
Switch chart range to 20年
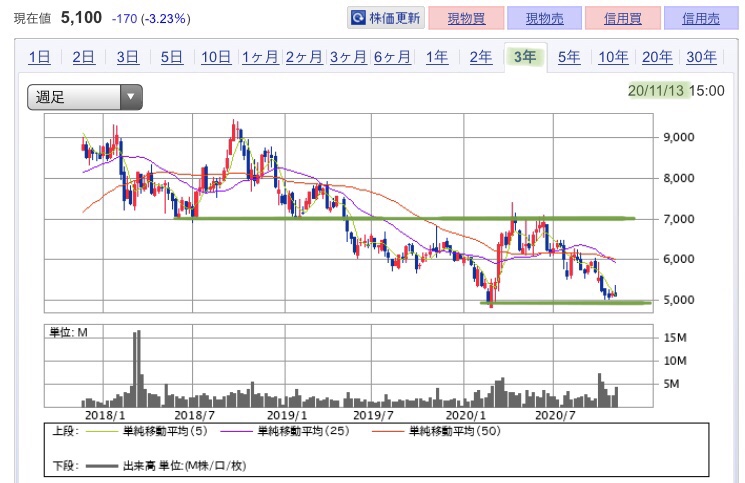[x=657, y=57]
